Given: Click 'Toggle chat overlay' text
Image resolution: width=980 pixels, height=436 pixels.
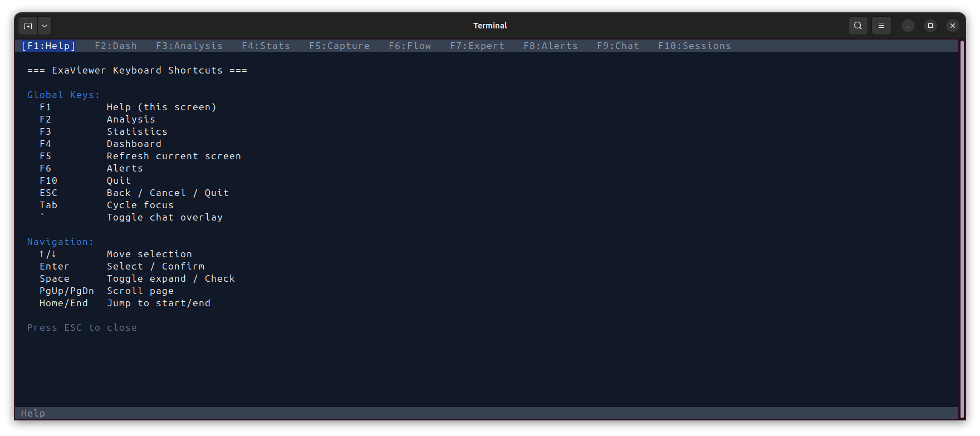Looking at the screenshot, I should click(x=165, y=217).
